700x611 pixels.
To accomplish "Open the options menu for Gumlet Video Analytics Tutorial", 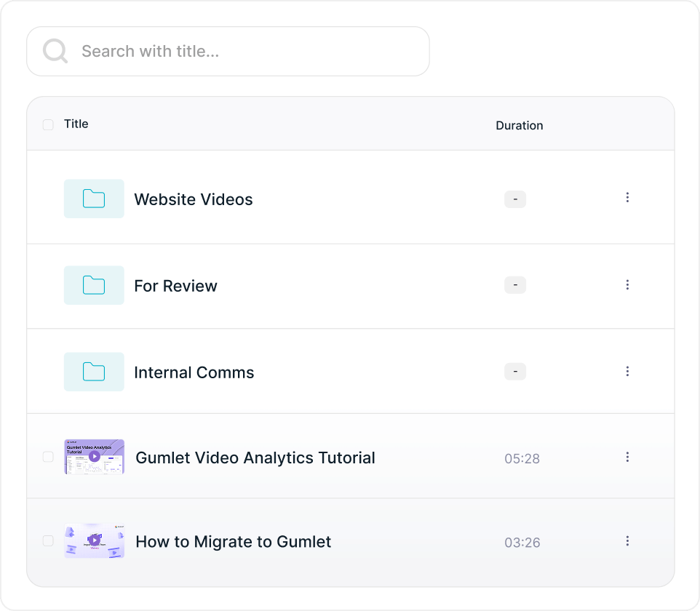I will [x=627, y=457].
